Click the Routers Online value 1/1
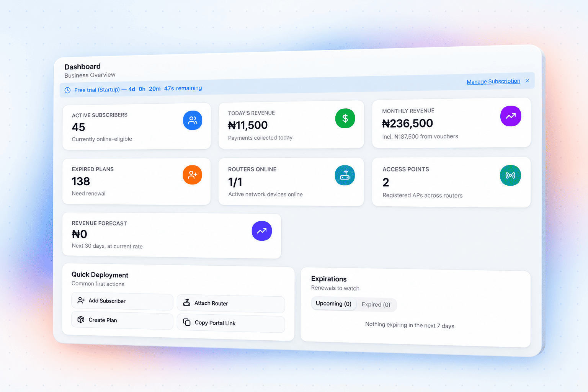Viewport: 588px width, 392px height. pos(235,182)
